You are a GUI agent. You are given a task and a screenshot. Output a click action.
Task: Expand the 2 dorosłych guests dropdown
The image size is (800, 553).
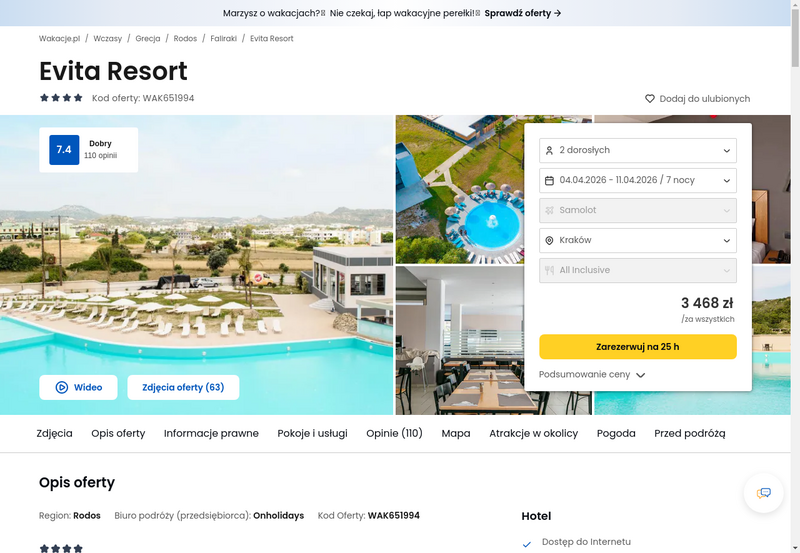(638, 150)
